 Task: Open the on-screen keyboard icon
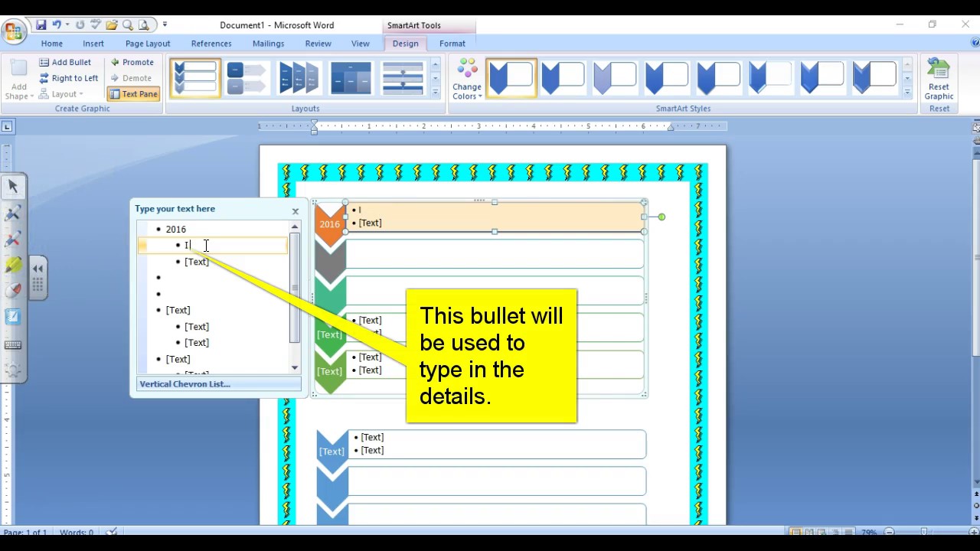point(13,345)
